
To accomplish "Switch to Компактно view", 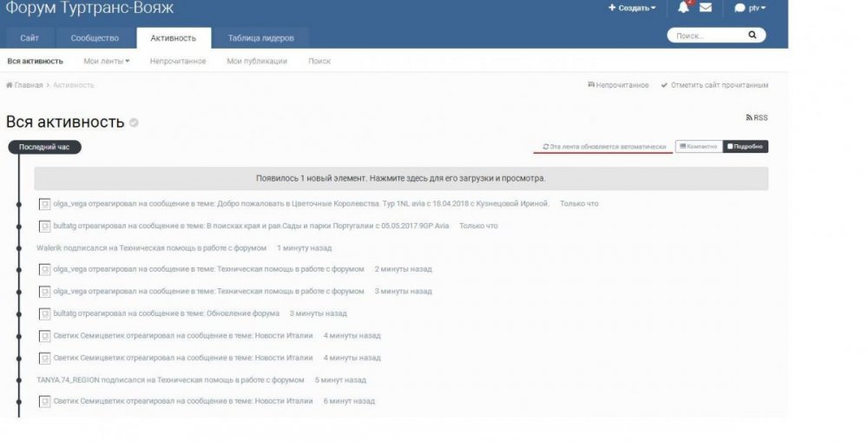I will [x=699, y=146].
